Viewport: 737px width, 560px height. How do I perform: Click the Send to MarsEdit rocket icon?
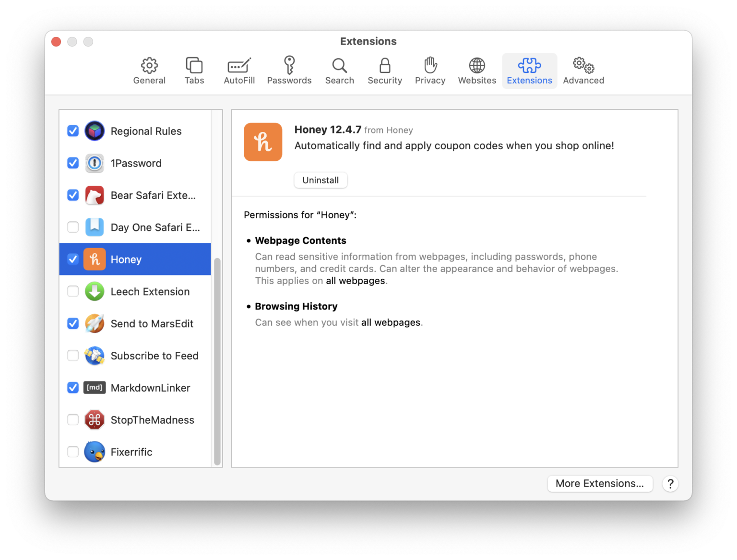click(95, 323)
